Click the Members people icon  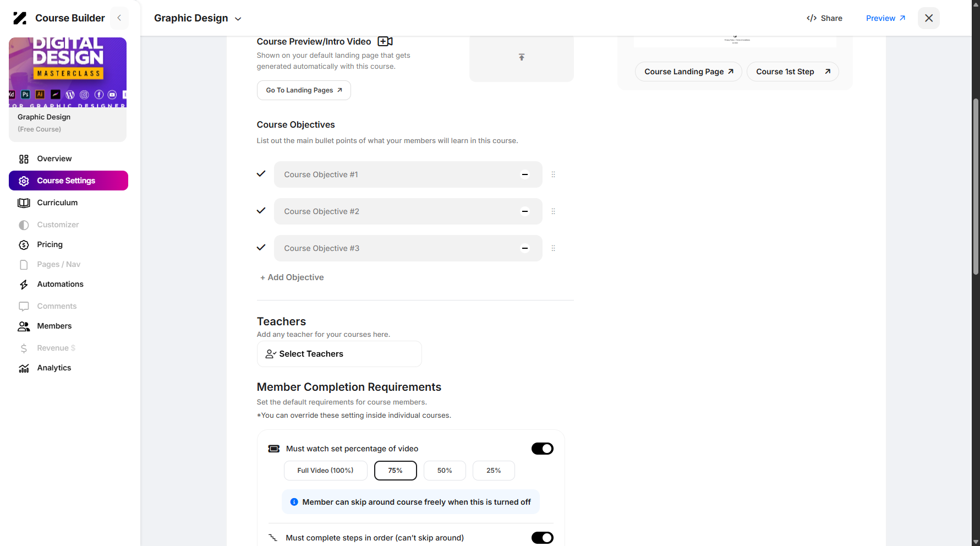[24, 326]
